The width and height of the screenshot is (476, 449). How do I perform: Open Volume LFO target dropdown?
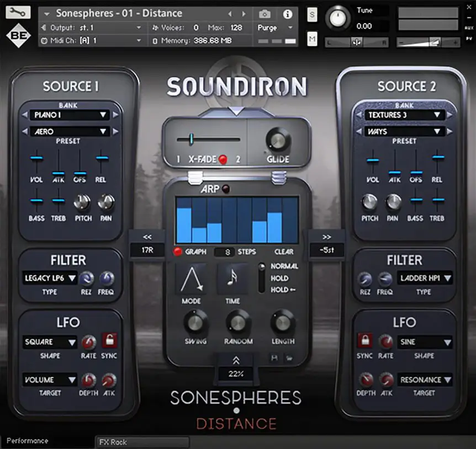[x=50, y=380]
